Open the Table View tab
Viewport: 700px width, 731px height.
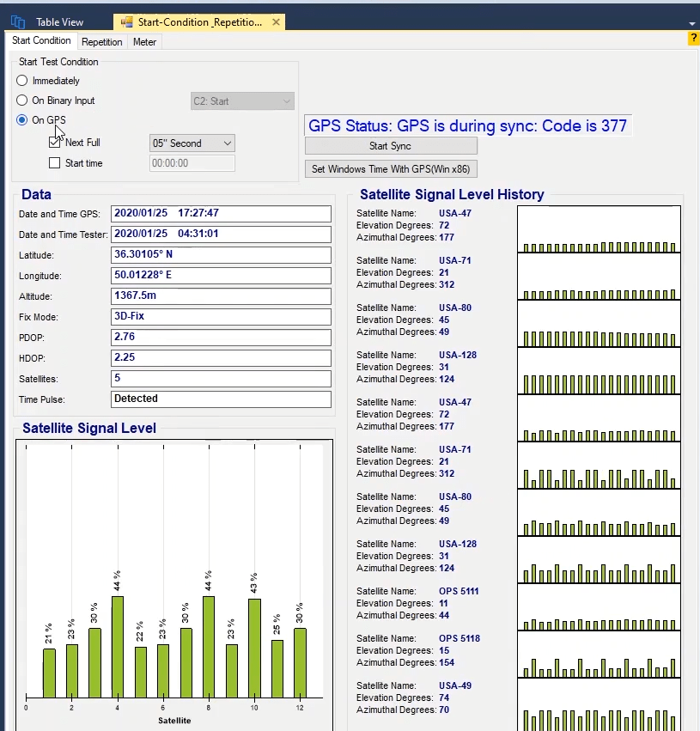58,22
